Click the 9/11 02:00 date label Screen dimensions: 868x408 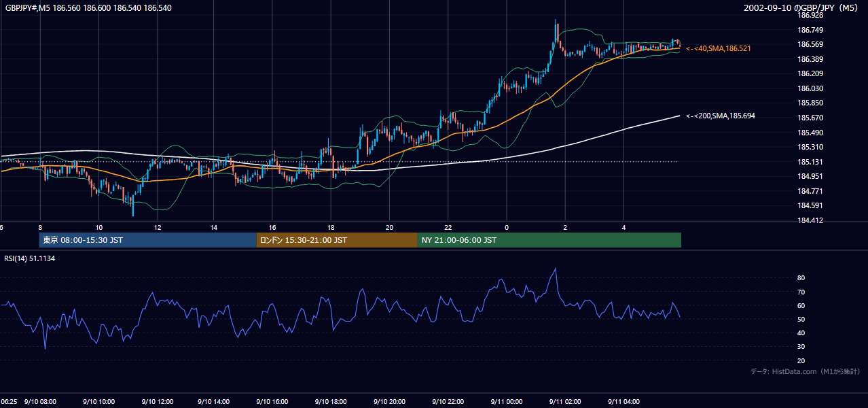566,402
